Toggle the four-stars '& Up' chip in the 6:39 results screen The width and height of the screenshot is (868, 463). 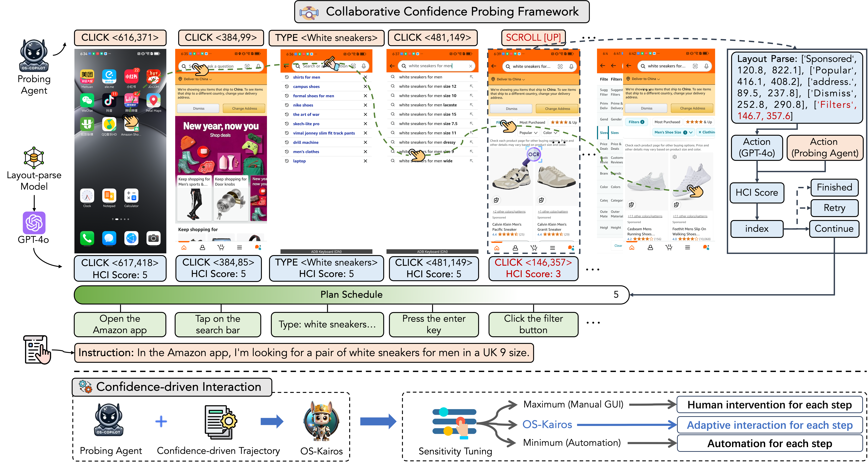(x=564, y=122)
